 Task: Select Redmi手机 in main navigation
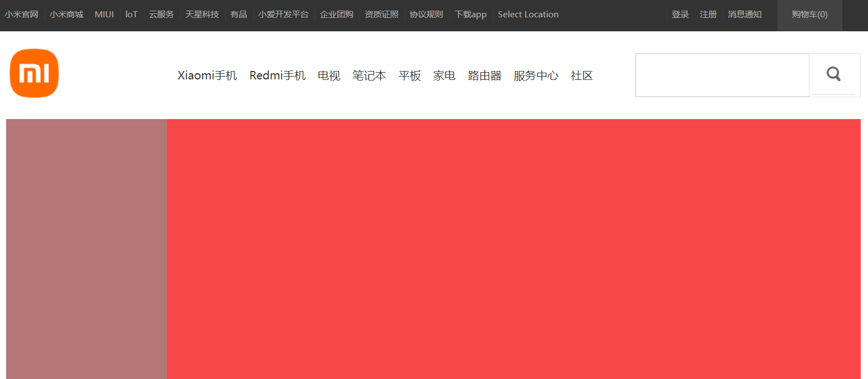[278, 75]
